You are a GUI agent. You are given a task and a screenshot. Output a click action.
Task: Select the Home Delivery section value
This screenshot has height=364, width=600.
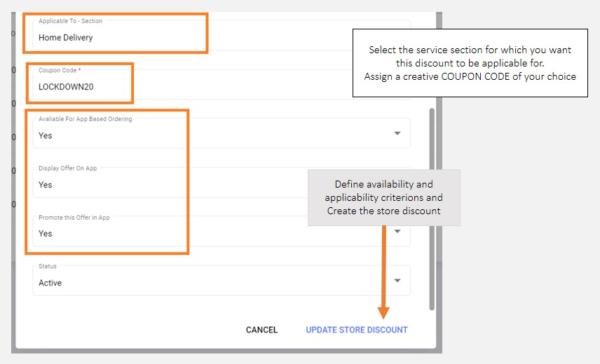65,38
